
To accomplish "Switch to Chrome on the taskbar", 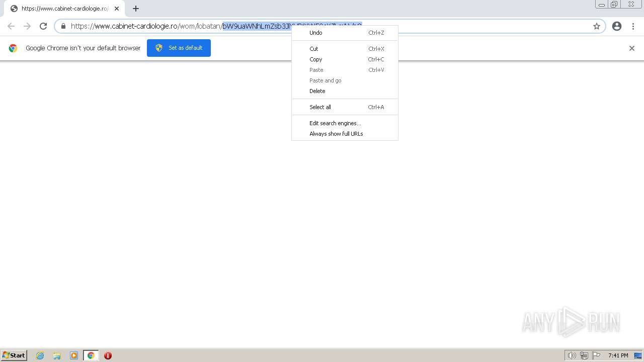I will click(91, 355).
